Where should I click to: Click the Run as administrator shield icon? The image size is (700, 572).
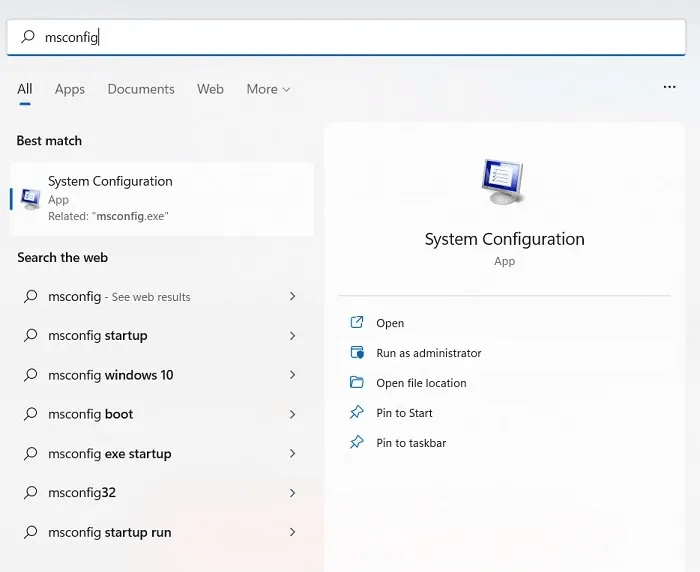[357, 353]
